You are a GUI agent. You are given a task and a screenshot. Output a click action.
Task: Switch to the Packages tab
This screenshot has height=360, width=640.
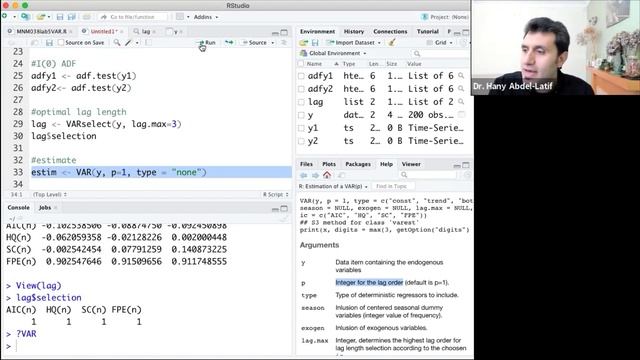[x=358, y=164]
